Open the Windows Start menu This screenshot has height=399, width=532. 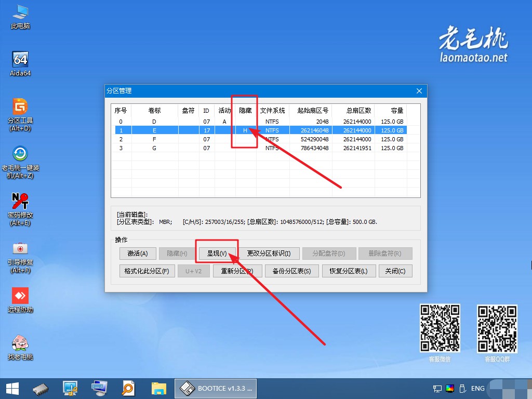click(x=12, y=389)
